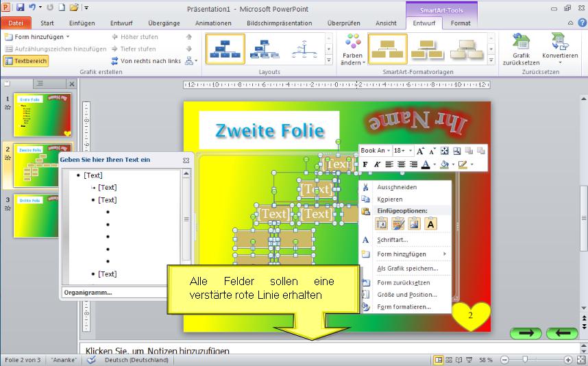Click the save icon in the quick access toolbar
This screenshot has height=366, width=588.
point(20,8)
